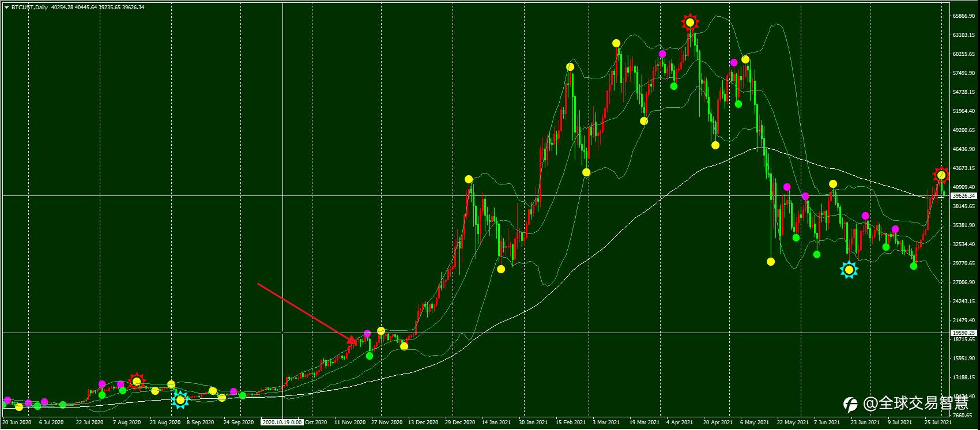980x430 pixels.
Task: Click the 13 Dec 2020 date label
Action: coord(423,423)
